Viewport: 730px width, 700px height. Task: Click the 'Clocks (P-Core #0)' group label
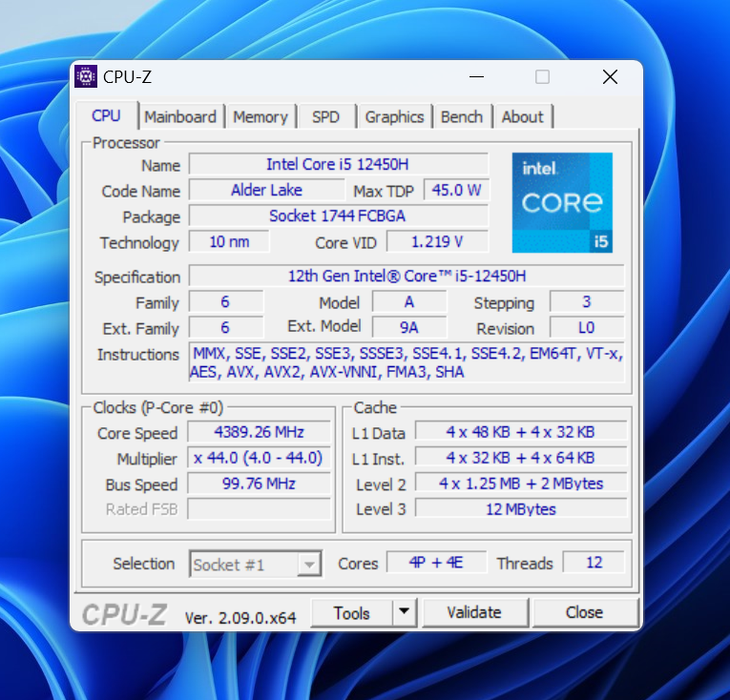(x=157, y=408)
